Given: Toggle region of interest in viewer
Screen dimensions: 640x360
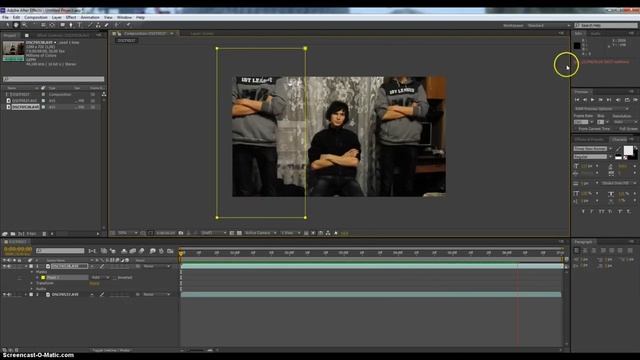Looking at the screenshot, I should pyautogui.click(x=232, y=233).
